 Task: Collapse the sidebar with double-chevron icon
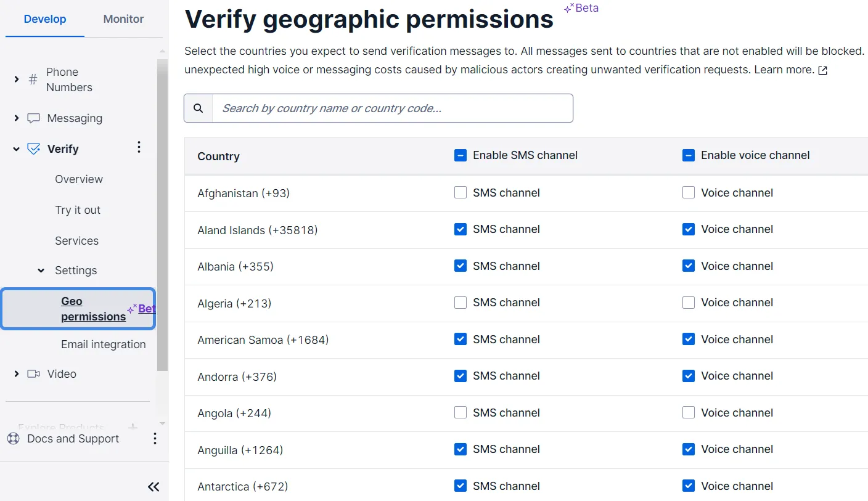click(154, 487)
